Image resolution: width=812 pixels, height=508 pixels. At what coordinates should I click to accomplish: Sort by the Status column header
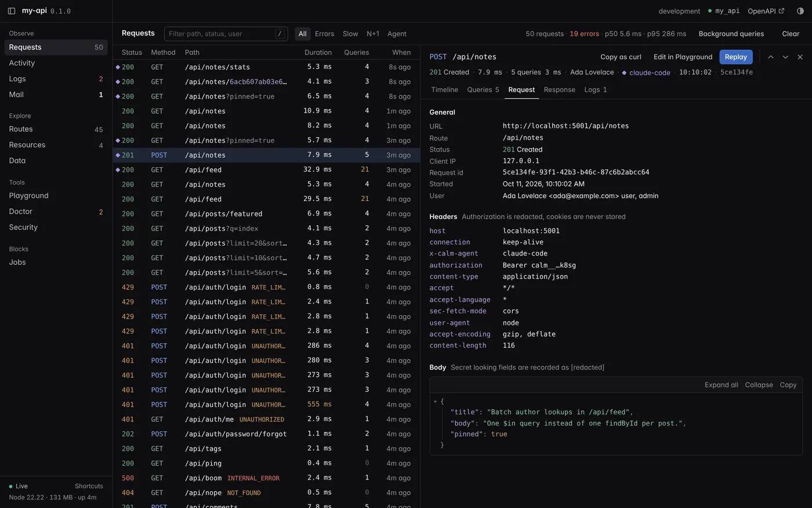pyautogui.click(x=132, y=52)
